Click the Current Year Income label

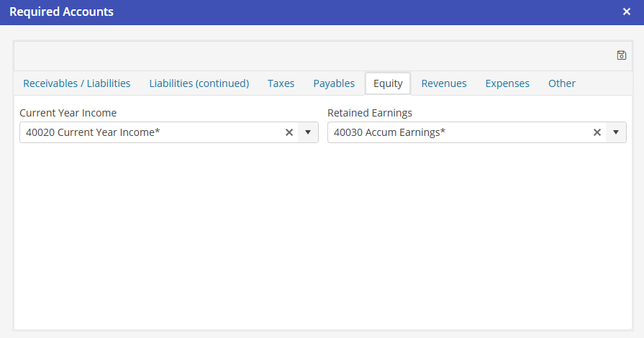click(x=68, y=113)
